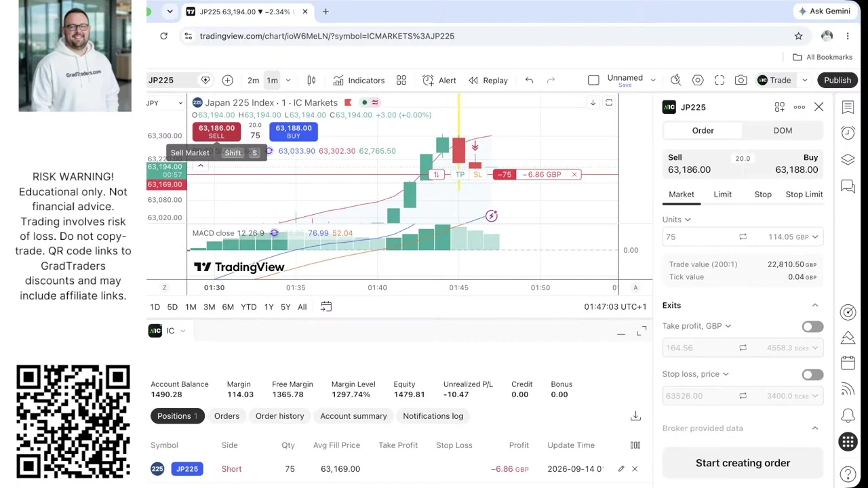Collapse the Broker provided data section
Image resolution: width=868 pixels, height=488 pixels.
click(x=815, y=428)
